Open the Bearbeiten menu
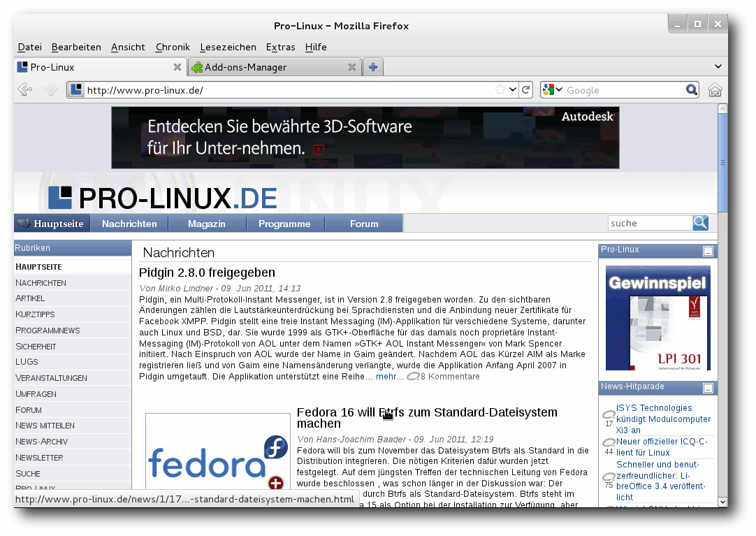The height and width of the screenshot is (536, 756). click(x=76, y=47)
